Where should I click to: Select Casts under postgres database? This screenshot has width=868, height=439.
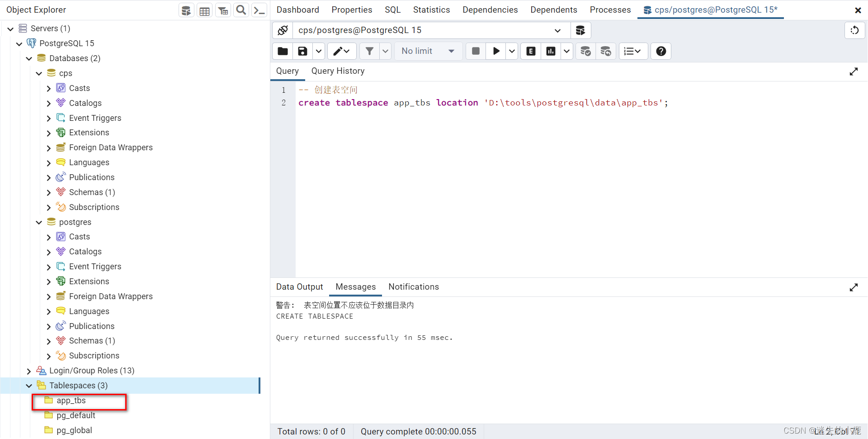(79, 237)
